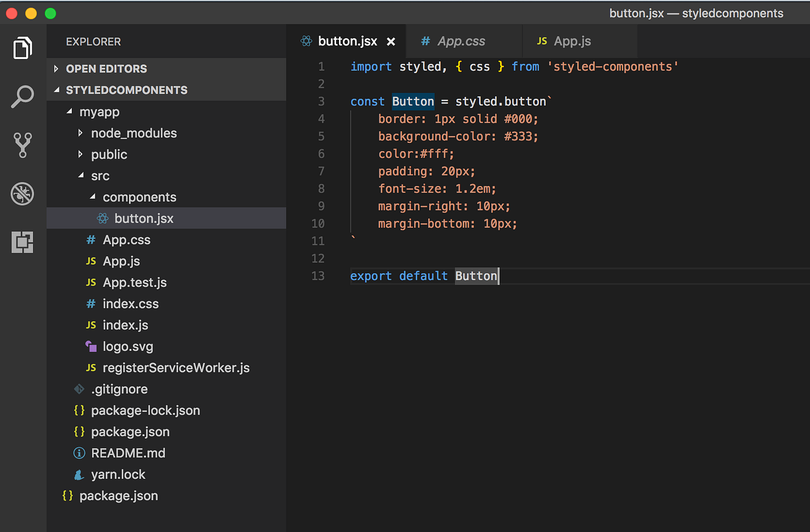This screenshot has height=532, width=810.
Task: Open App.test.js from the file tree
Action: coord(134,282)
